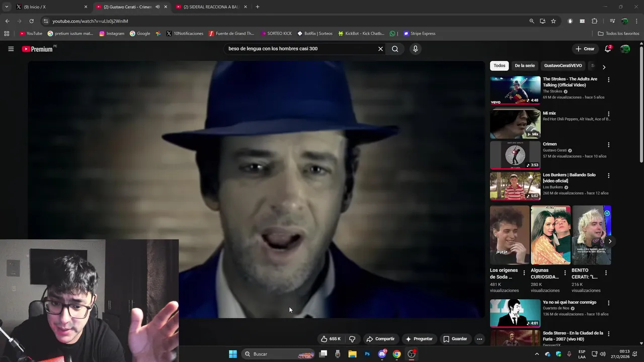Open taskbar Buscar search box
The image size is (644, 362).
[278, 354]
